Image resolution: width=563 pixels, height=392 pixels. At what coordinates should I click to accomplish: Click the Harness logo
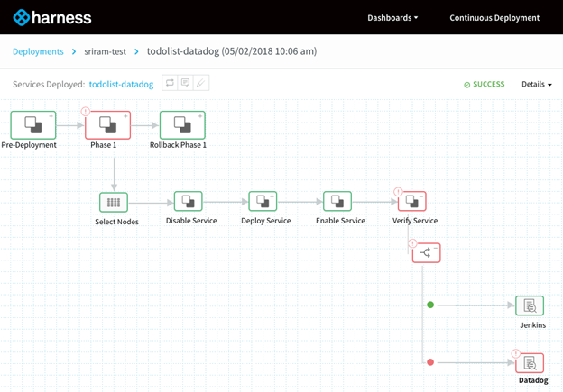point(52,18)
